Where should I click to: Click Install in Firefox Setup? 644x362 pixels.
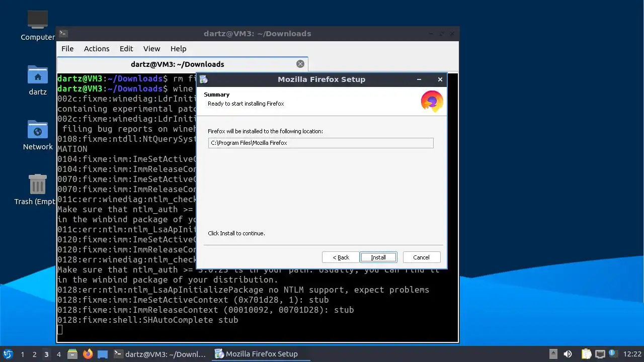pos(378,257)
